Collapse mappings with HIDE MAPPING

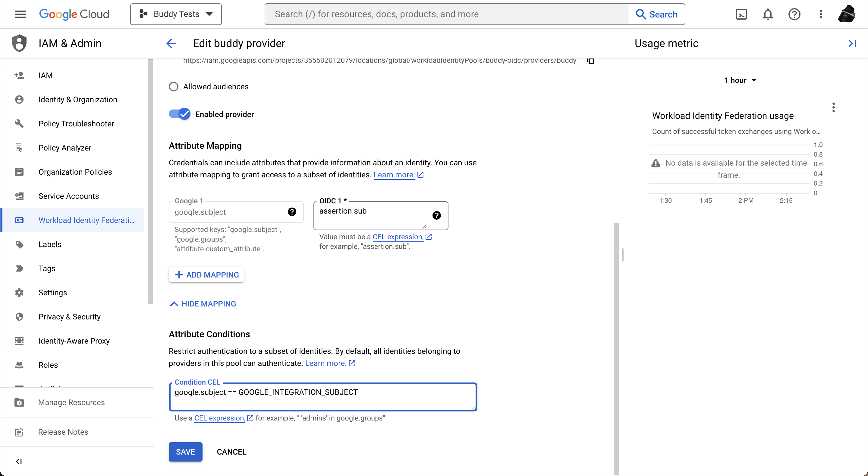click(203, 304)
